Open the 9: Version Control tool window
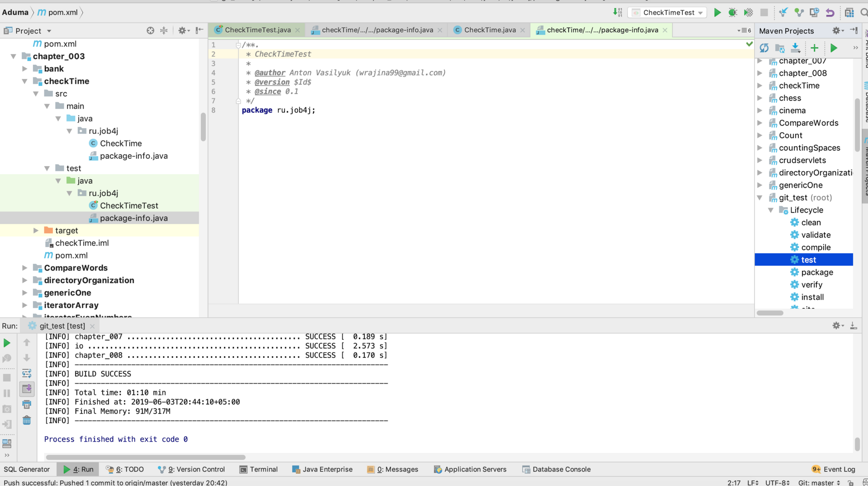The image size is (868, 486). point(191,469)
